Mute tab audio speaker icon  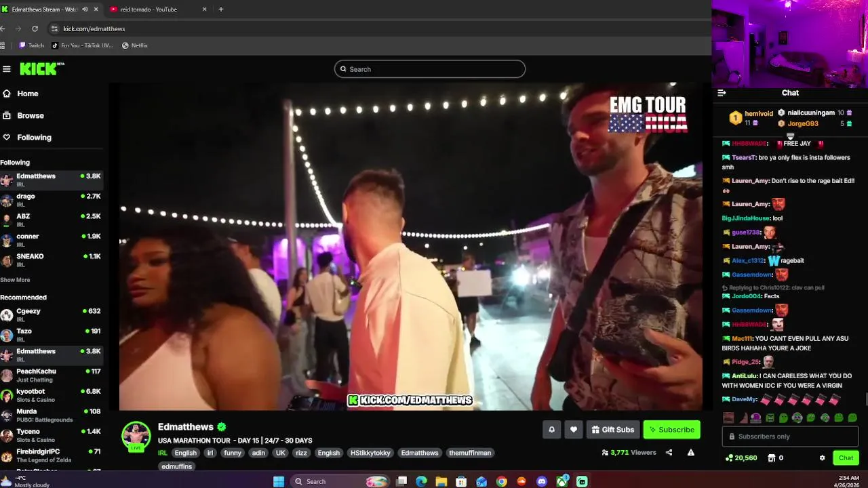pos(85,9)
